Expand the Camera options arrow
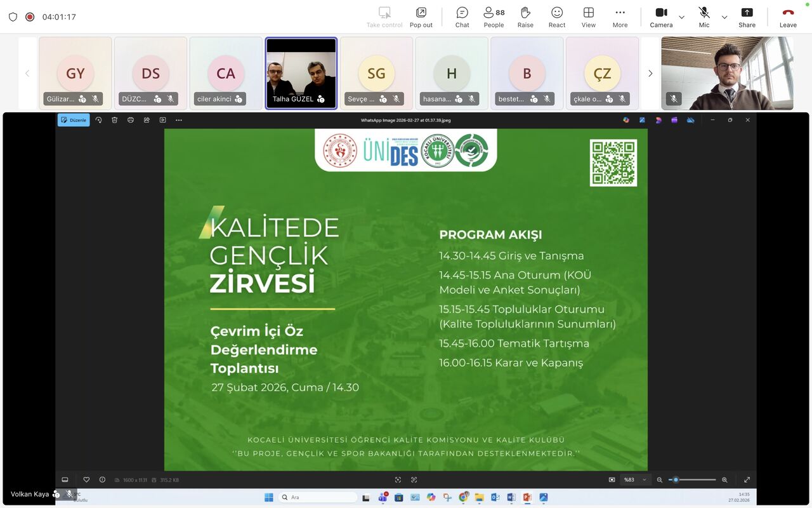Viewport: 812px width, 508px height. pyautogui.click(x=682, y=17)
